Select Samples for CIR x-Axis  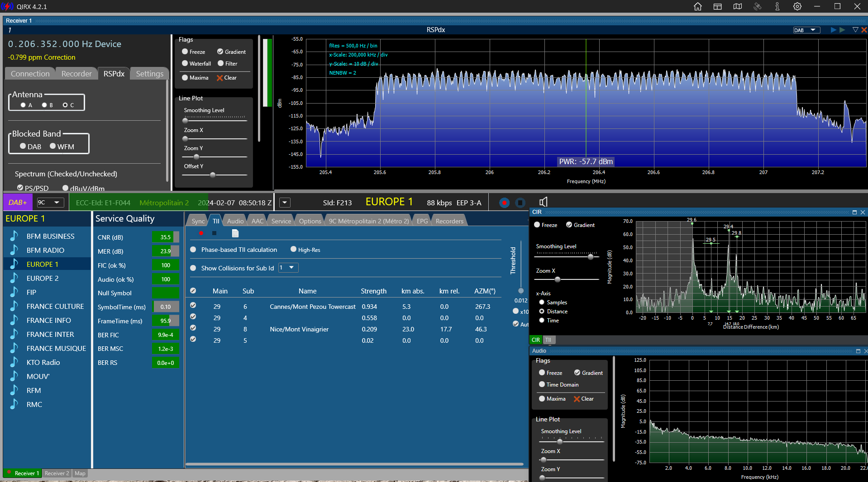point(542,302)
